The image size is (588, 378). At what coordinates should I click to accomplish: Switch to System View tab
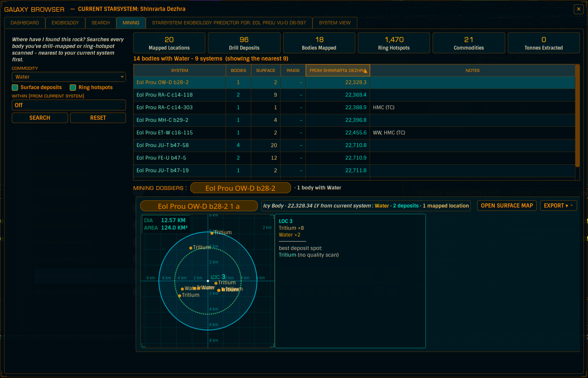pyautogui.click(x=335, y=23)
